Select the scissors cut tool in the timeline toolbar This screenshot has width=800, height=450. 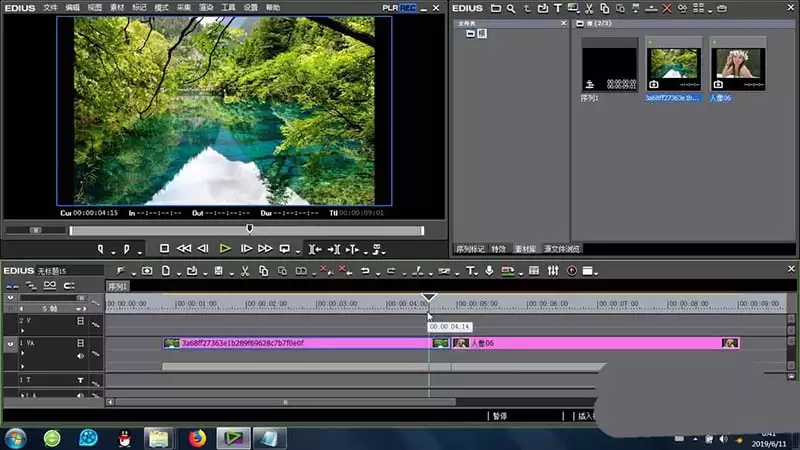click(245, 271)
